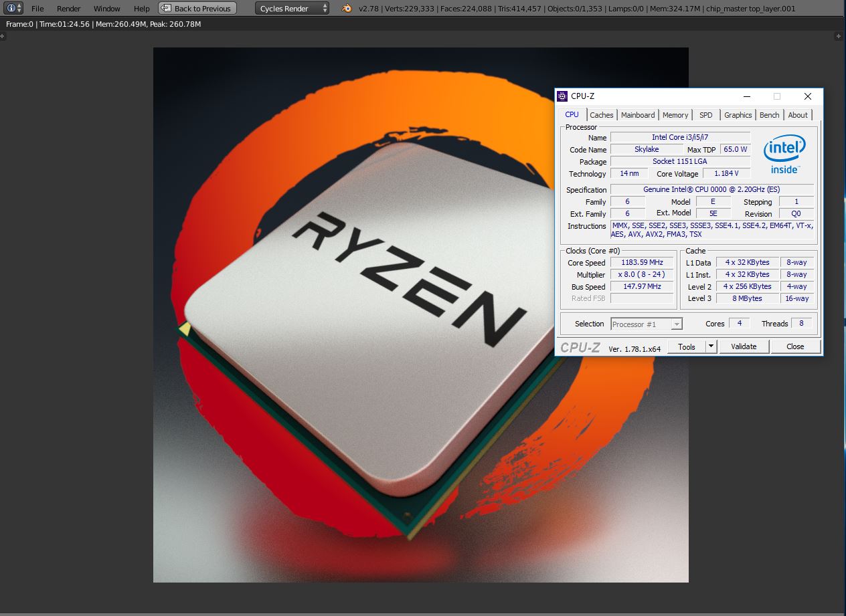This screenshot has height=616, width=846.
Task: Click the Revision value 'Q0'
Action: pos(796,213)
